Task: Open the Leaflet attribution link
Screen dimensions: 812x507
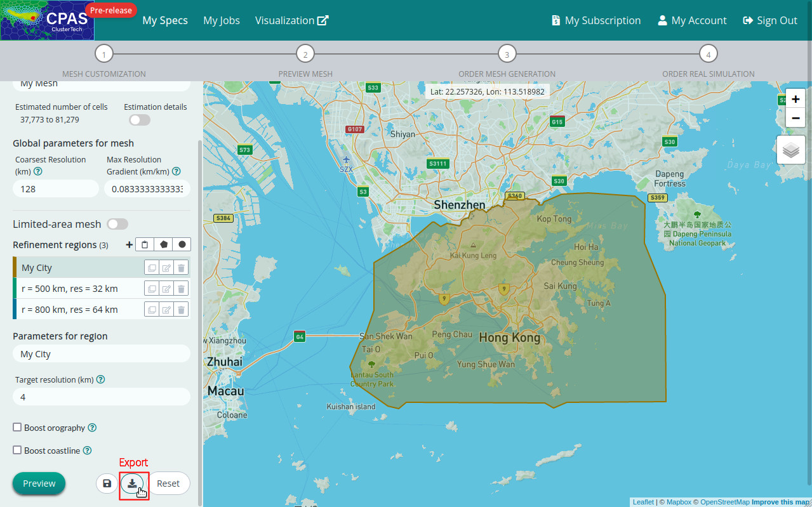Action: (643, 502)
